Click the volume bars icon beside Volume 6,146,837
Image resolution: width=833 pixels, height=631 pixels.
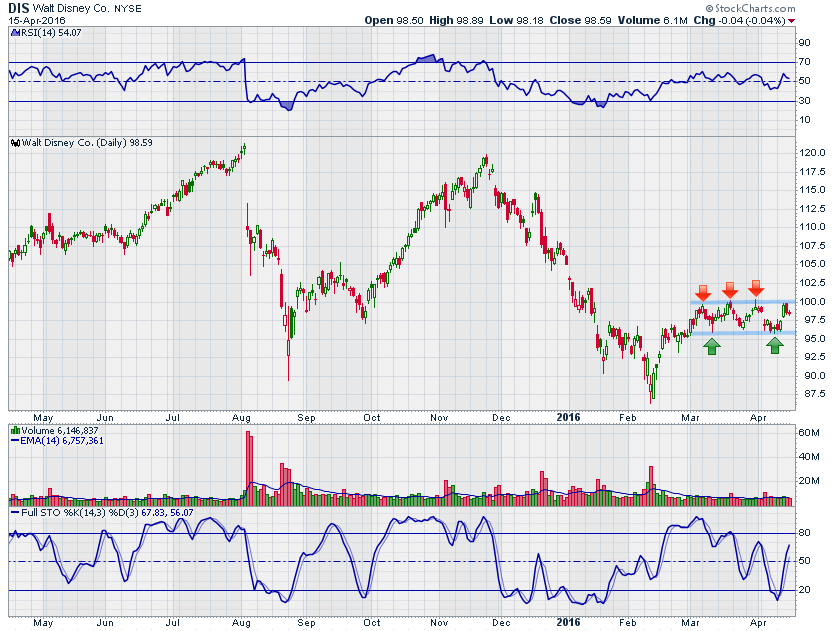tap(15, 431)
